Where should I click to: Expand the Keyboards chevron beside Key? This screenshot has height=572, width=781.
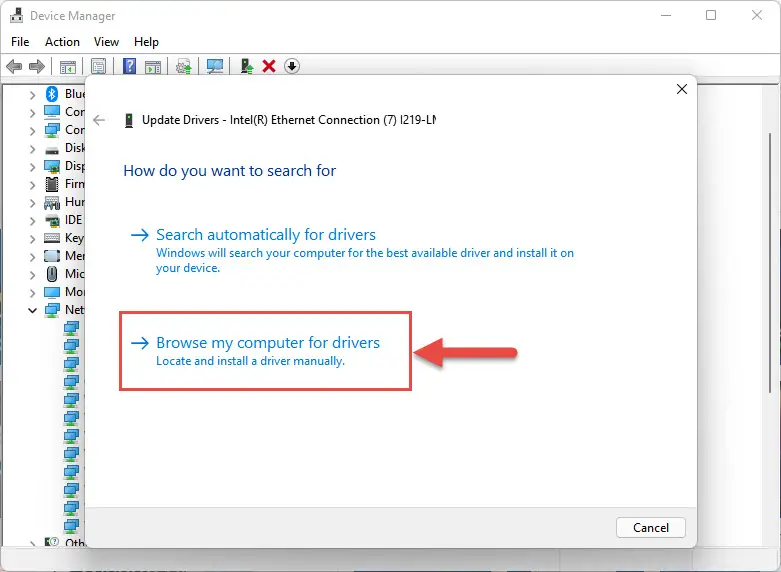[32, 239]
